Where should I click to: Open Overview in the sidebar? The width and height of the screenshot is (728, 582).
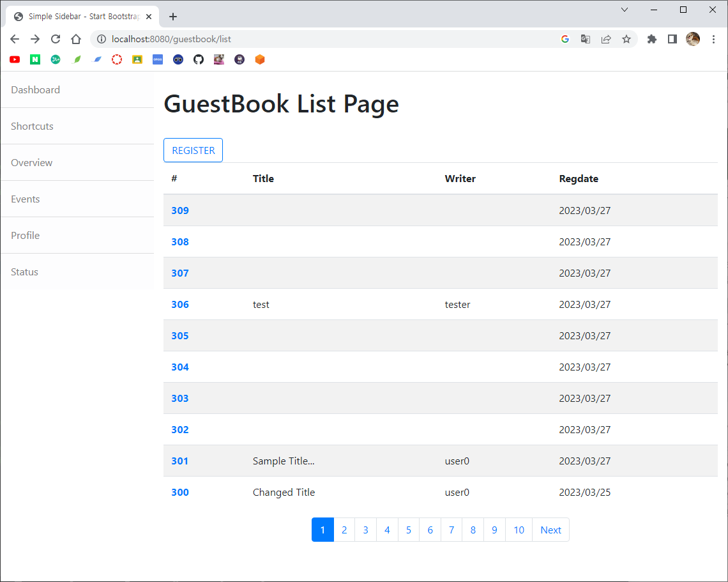tap(77, 162)
